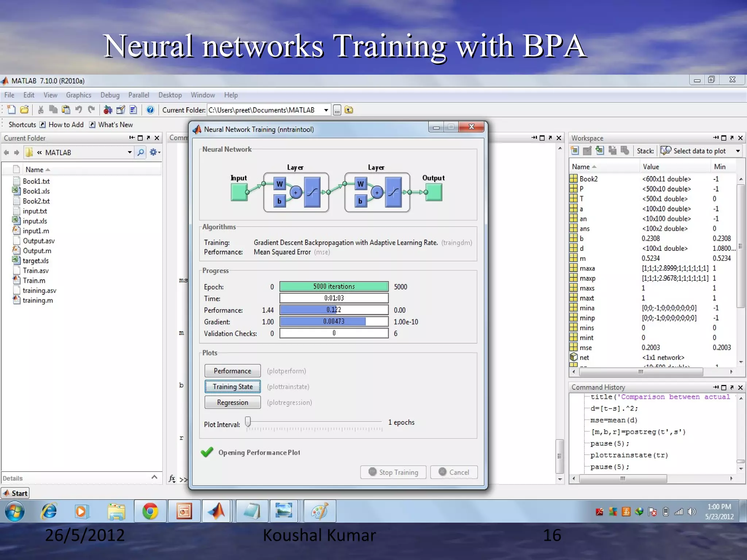Click Cancel in the nntraintool dialog
The width and height of the screenshot is (747, 560).
[454, 472]
